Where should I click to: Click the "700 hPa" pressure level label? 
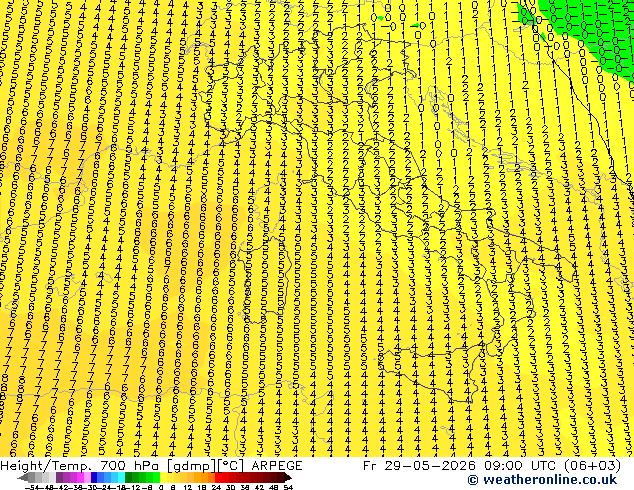(x=129, y=466)
